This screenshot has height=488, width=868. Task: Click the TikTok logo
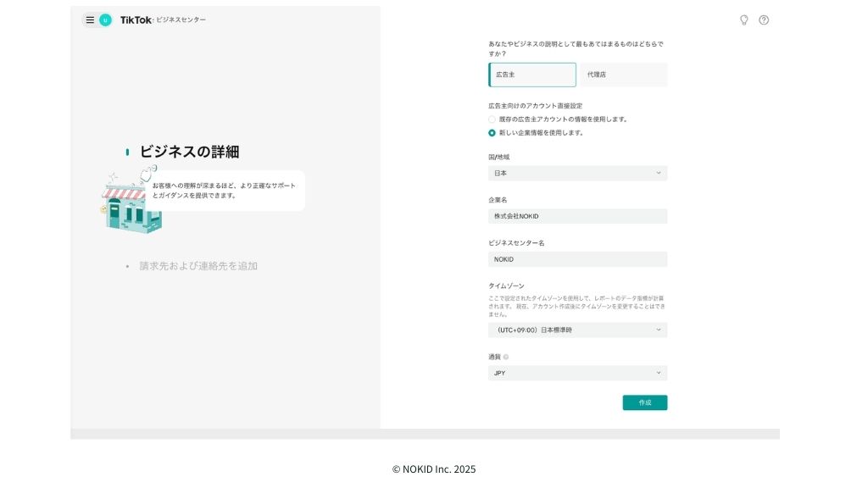tap(136, 20)
